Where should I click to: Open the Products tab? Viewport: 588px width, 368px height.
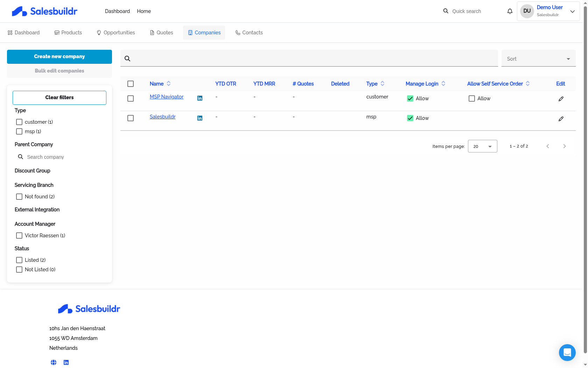point(68,33)
